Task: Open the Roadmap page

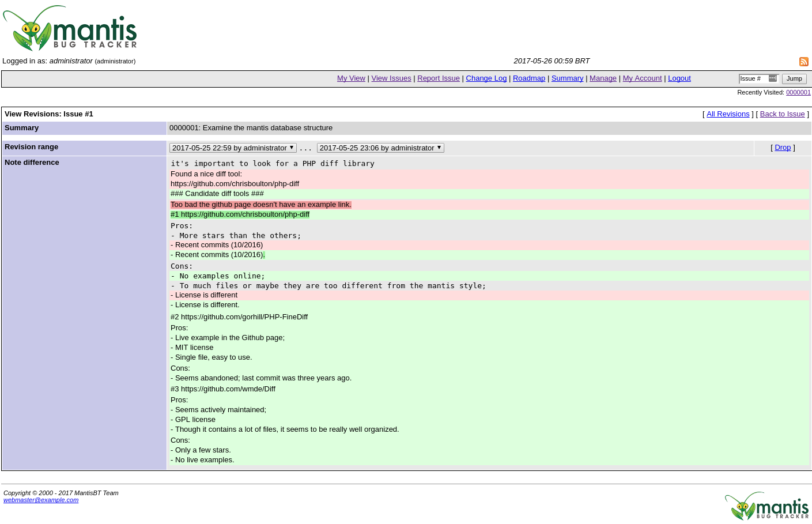Action: (529, 78)
